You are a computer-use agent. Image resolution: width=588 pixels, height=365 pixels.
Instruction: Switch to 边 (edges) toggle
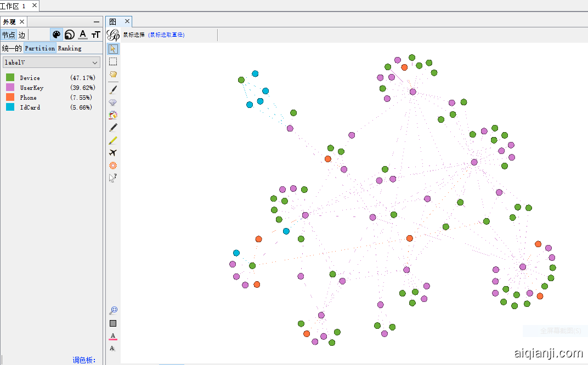[x=22, y=35]
